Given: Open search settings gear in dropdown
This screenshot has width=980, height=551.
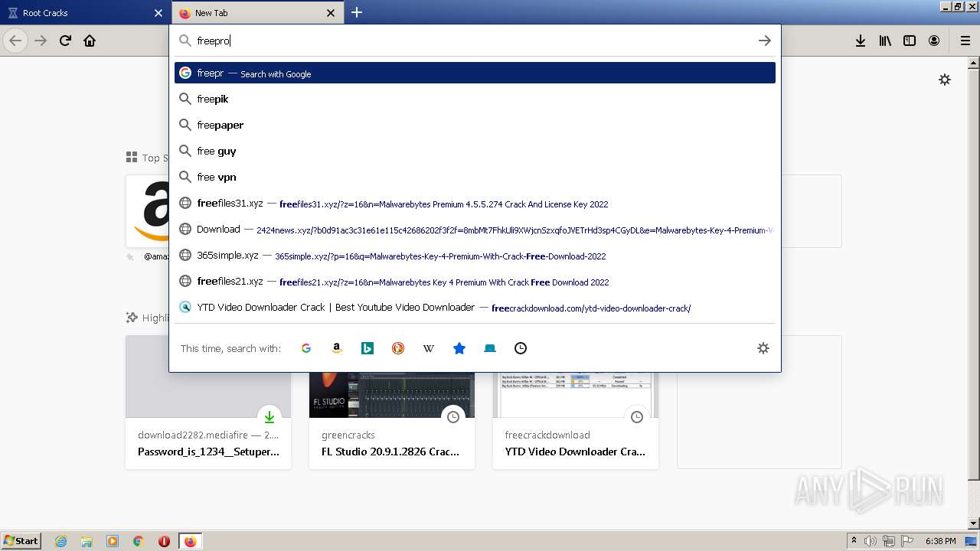Looking at the screenshot, I should tap(763, 348).
